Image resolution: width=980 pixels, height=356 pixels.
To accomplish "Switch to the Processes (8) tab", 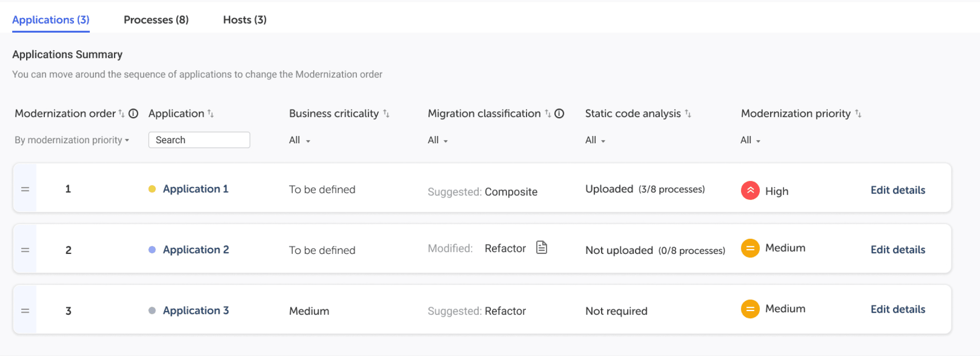I will [x=156, y=20].
